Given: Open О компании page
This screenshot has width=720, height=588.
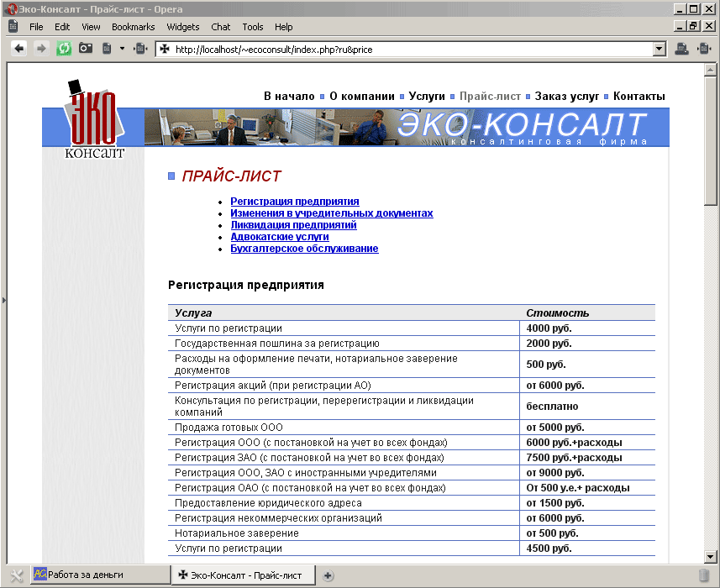Looking at the screenshot, I should [362, 96].
